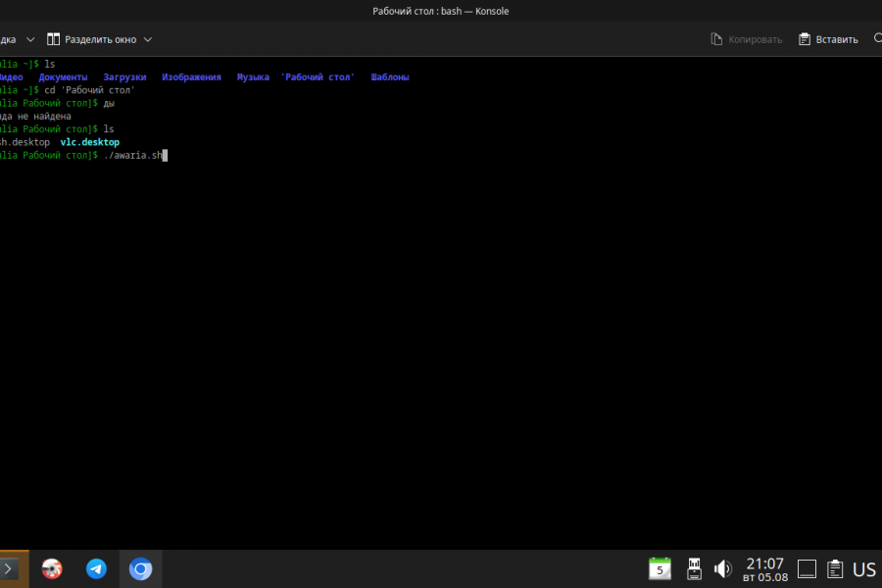
Task: Click the split view layout icon
Action: (x=54, y=39)
